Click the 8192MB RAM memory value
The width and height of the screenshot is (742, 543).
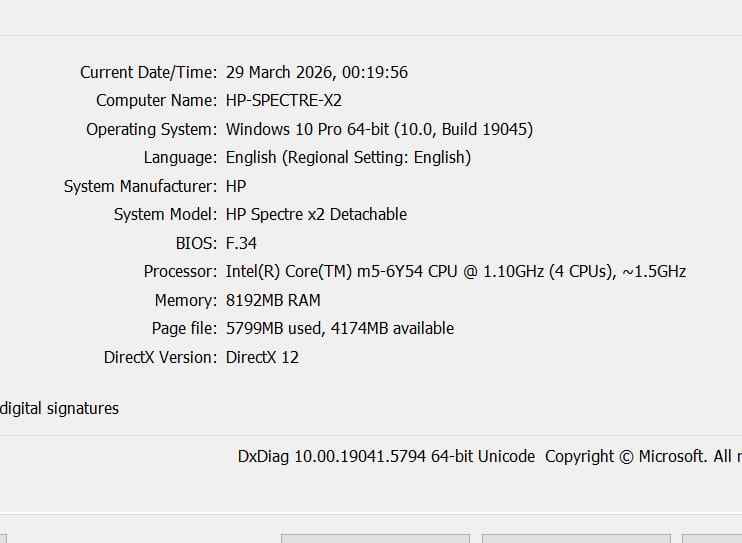tap(273, 300)
